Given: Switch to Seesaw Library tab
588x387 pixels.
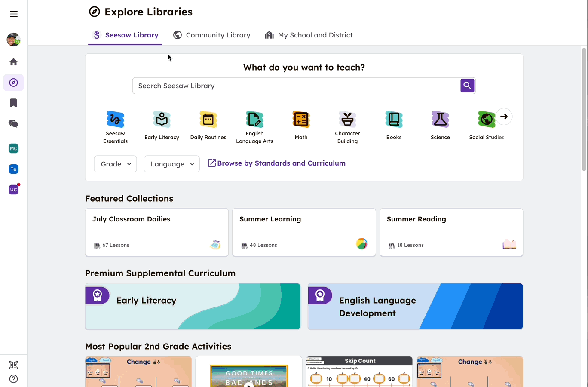Looking at the screenshot, I should tap(125, 35).
